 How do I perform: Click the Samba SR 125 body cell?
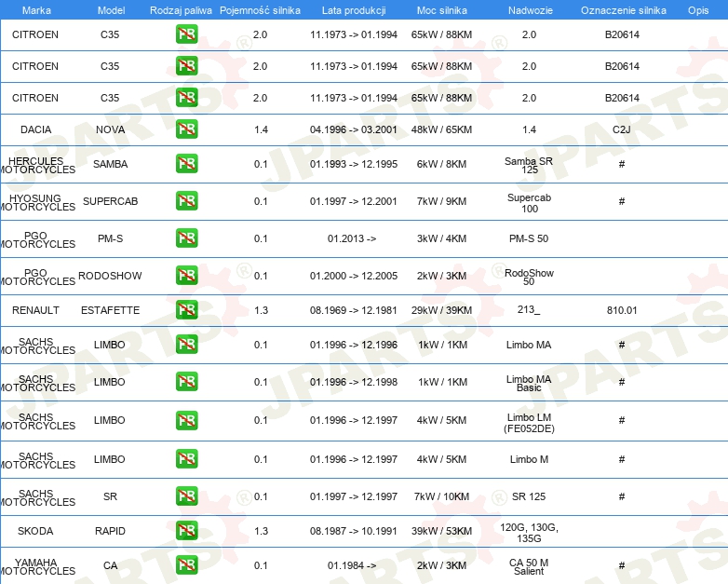point(529,165)
